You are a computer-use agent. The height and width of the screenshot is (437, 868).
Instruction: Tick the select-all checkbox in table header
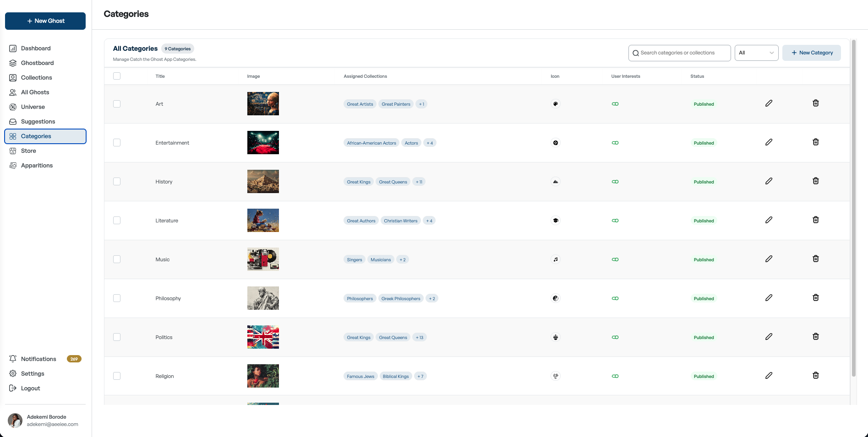click(x=117, y=76)
